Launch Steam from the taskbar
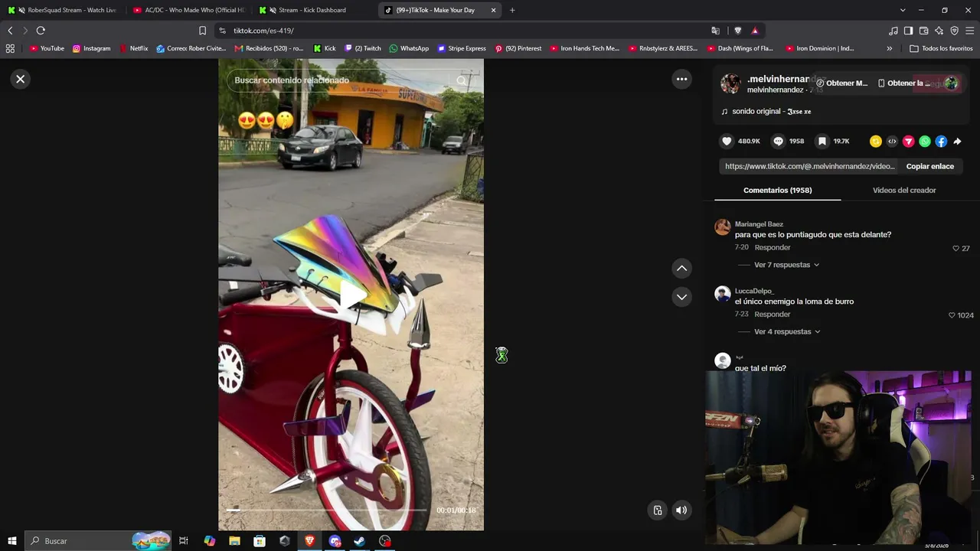This screenshot has height=551, width=980. [359, 541]
